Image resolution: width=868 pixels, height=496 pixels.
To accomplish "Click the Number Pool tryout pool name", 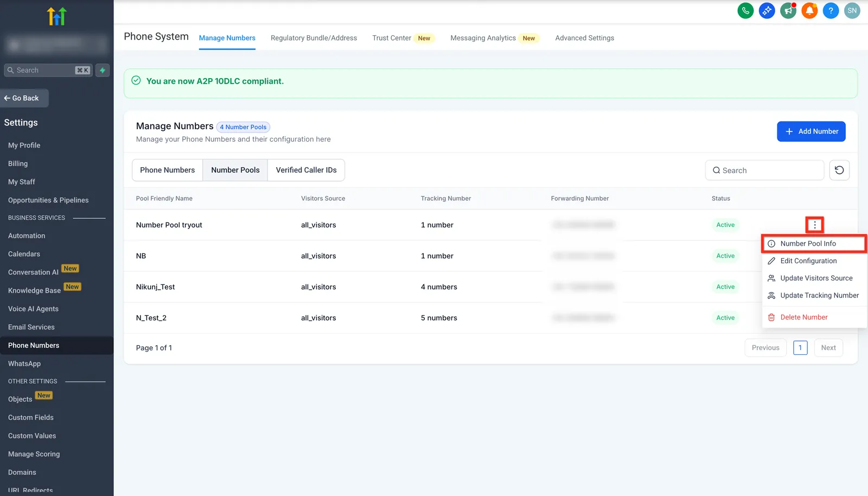I will pos(169,225).
